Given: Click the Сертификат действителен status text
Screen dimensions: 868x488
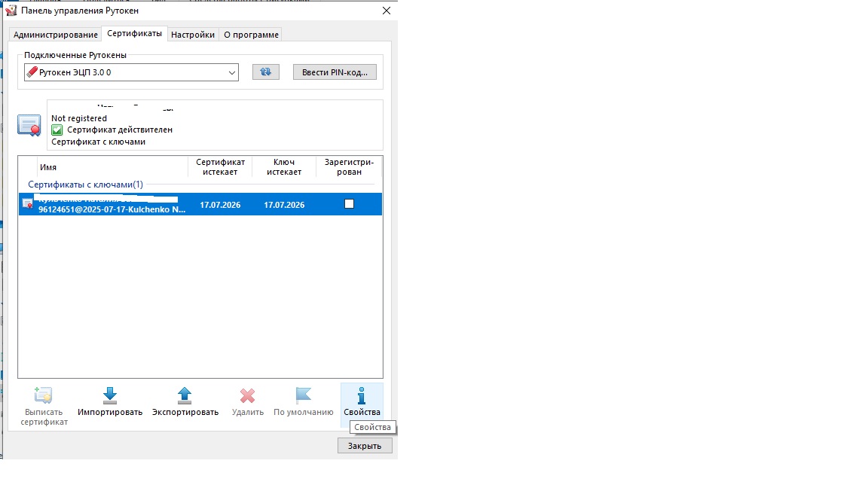Looking at the screenshot, I should pyautogui.click(x=120, y=130).
